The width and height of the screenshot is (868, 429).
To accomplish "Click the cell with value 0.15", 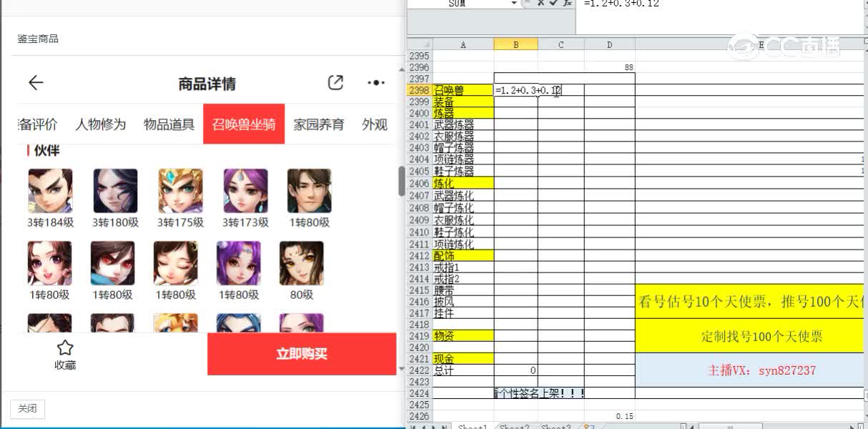I will (x=610, y=416).
